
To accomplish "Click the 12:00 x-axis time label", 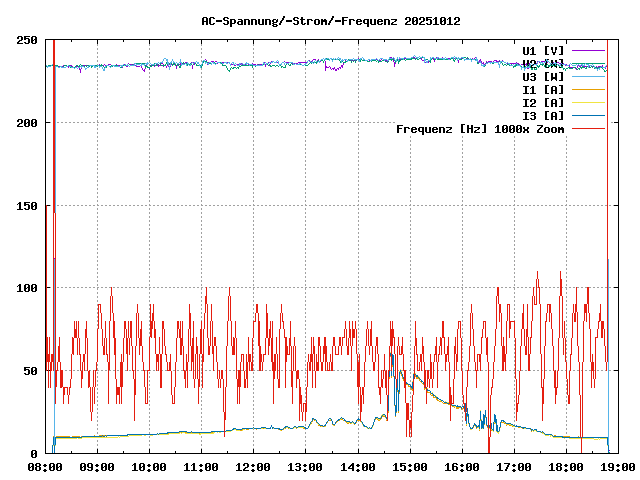I will pos(253,467).
